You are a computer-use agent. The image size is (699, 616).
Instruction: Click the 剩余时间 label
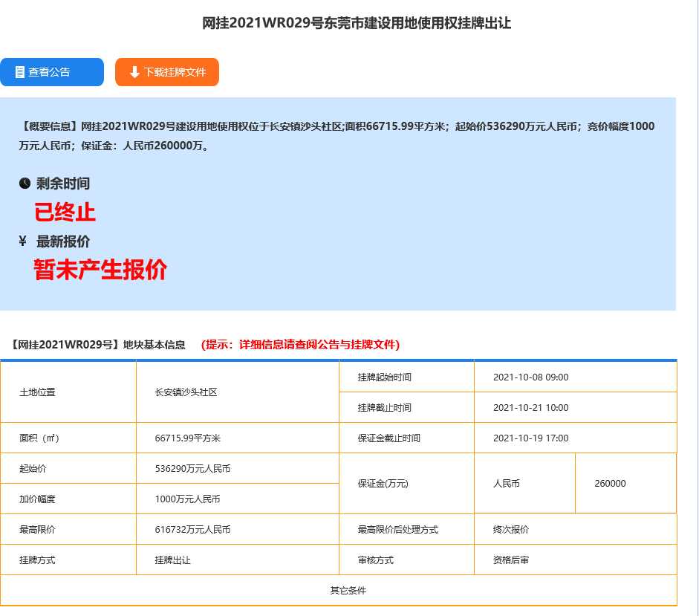click(x=63, y=184)
